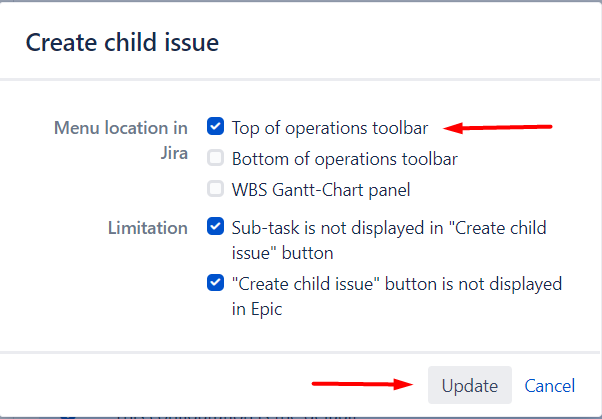Tick the WBS Gantt-Chart panel checkbox
The width and height of the screenshot is (602, 419).
point(215,189)
